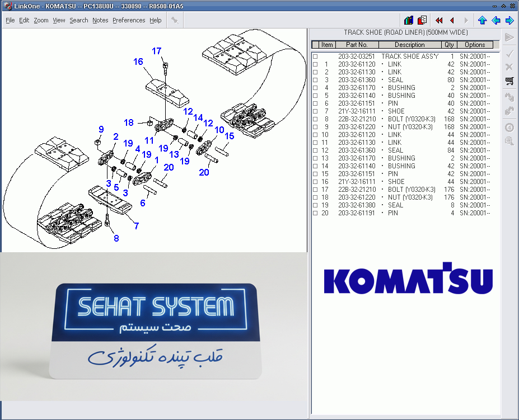This screenshot has width=519, height=420.
Task: Click callout number 16 in the diagram
Action: [138, 62]
